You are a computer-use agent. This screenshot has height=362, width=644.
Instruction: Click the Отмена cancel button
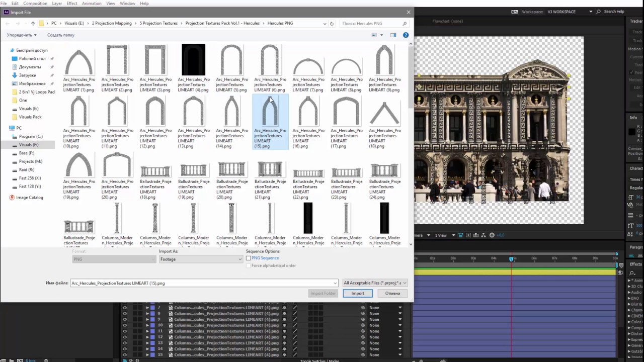point(392,293)
